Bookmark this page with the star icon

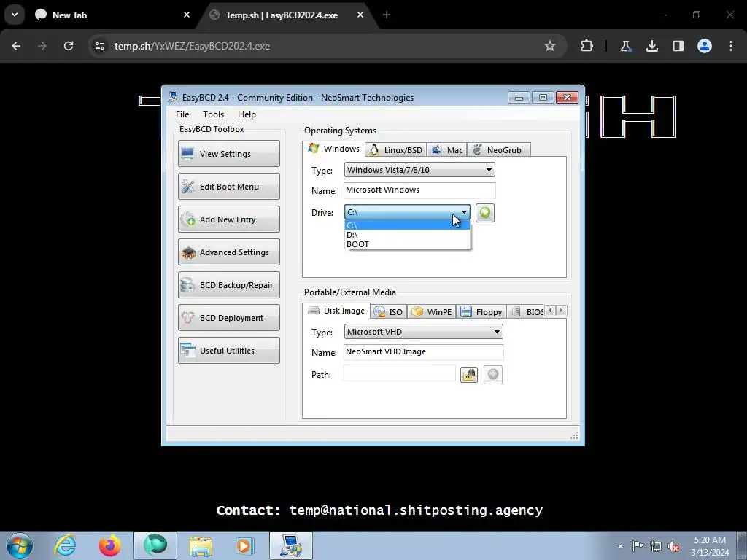pos(550,46)
